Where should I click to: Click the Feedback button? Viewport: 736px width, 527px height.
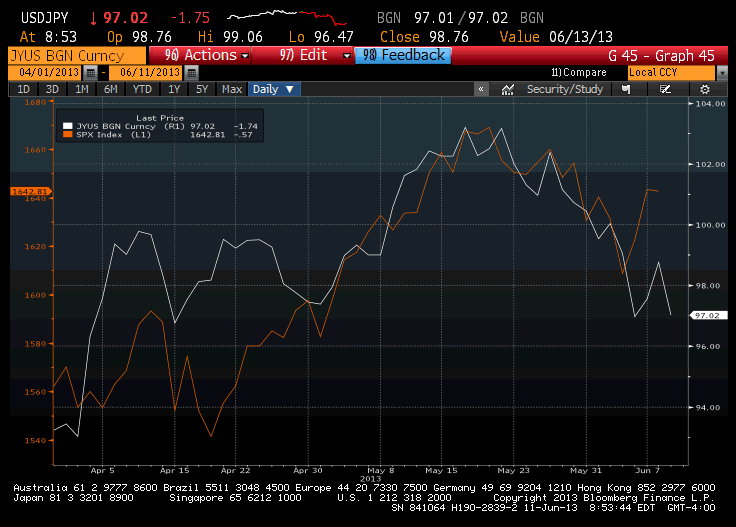pos(403,55)
